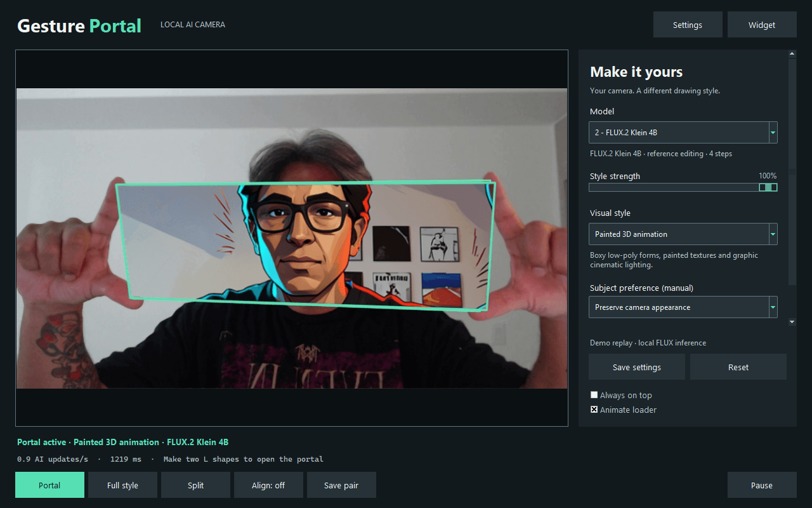Click the Style strength slider handle
Image resolution: width=812 pixels, height=508 pixels.
pos(768,187)
